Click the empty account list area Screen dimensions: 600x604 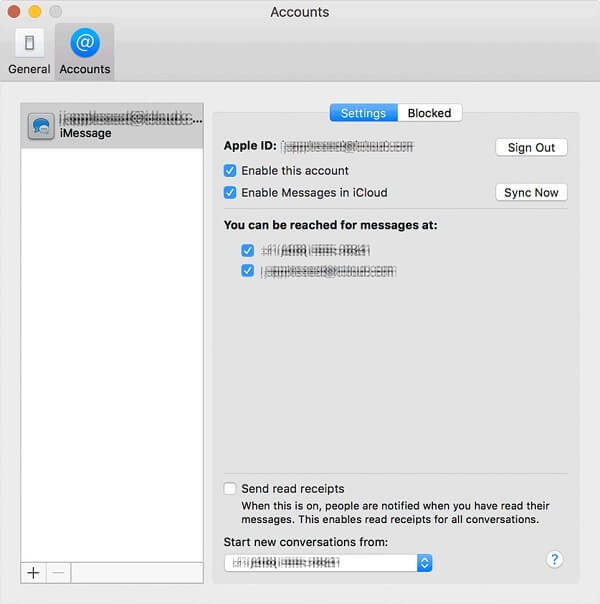click(x=112, y=350)
